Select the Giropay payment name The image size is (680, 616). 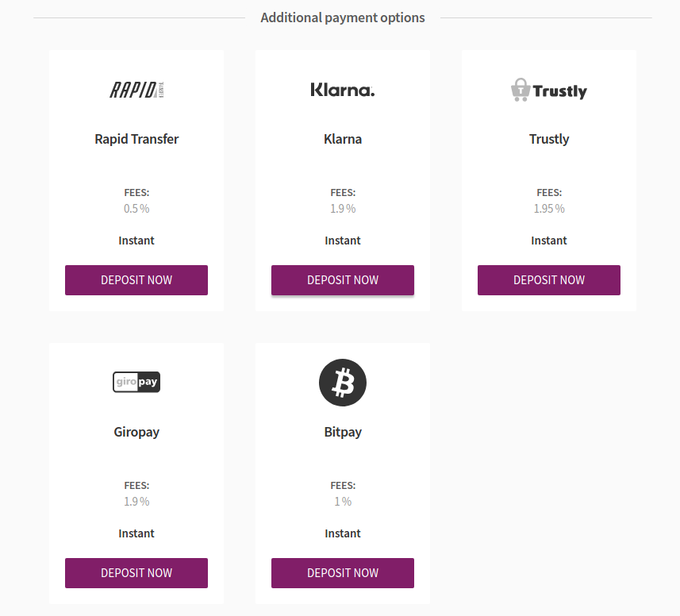[136, 432]
